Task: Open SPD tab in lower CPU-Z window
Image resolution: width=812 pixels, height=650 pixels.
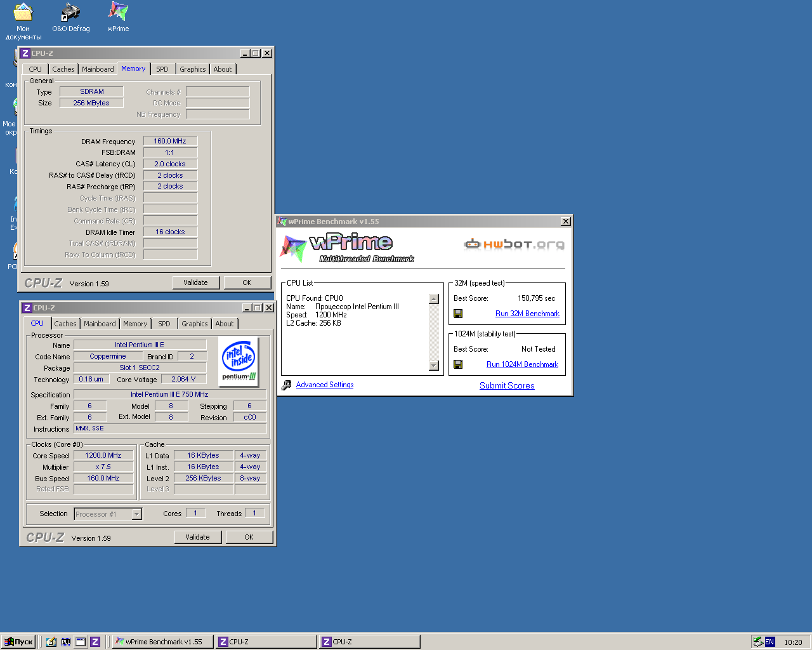Action: coord(164,324)
